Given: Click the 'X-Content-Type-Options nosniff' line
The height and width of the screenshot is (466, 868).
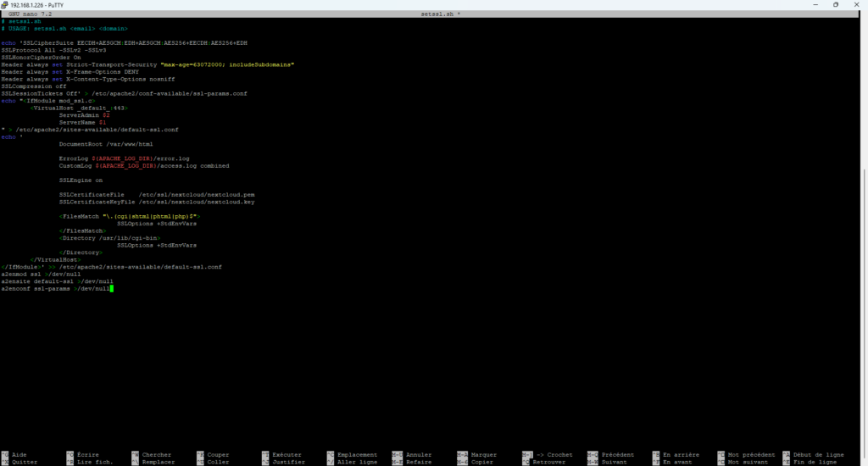Looking at the screenshot, I should pyautogui.click(x=87, y=79).
